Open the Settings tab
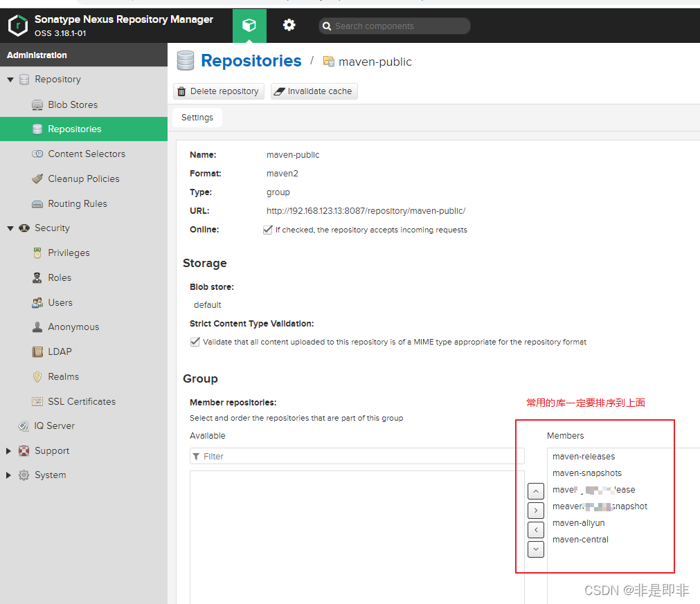This screenshot has height=604, width=700. click(197, 118)
